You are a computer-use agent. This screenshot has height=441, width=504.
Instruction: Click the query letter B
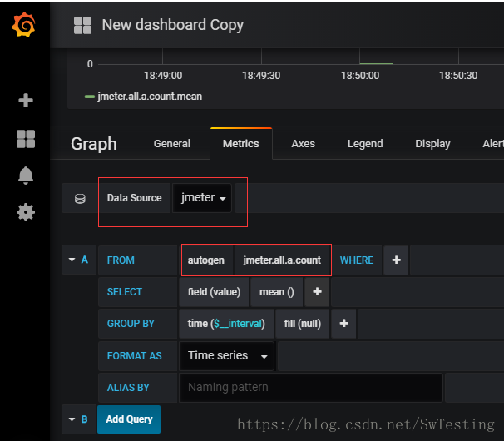84,419
